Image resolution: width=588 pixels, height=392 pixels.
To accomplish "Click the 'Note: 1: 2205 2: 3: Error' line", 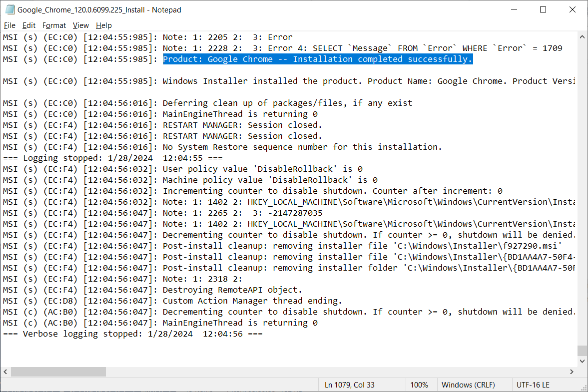I will [148, 37].
